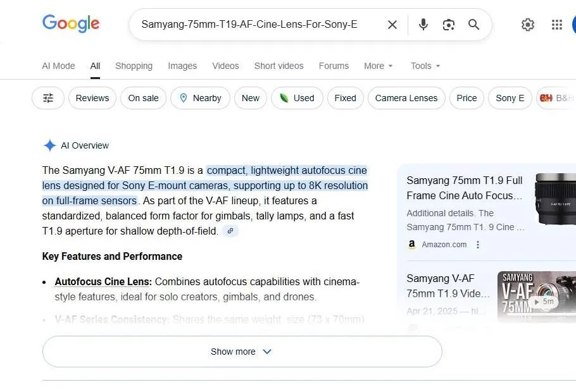Play the Samyang V-AF 75MM video thumbnail
Screen dimensions: 576x392
(537, 297)
